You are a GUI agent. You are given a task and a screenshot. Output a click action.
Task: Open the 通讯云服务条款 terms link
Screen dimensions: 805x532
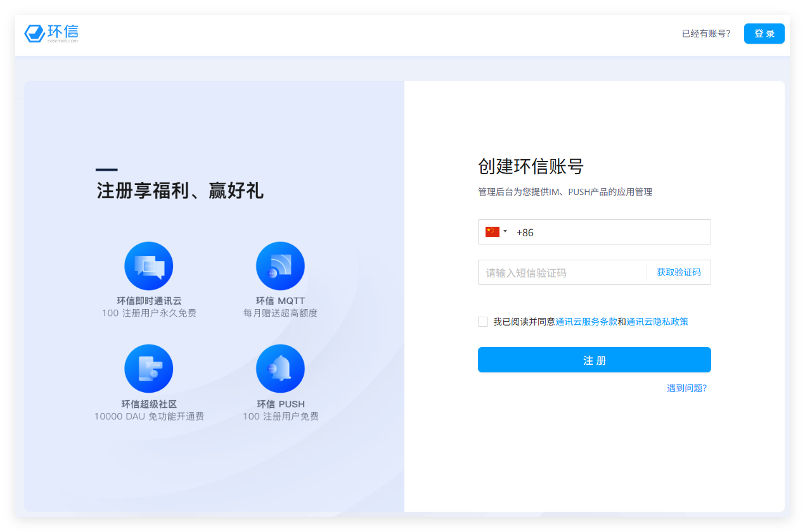(586, 322)
